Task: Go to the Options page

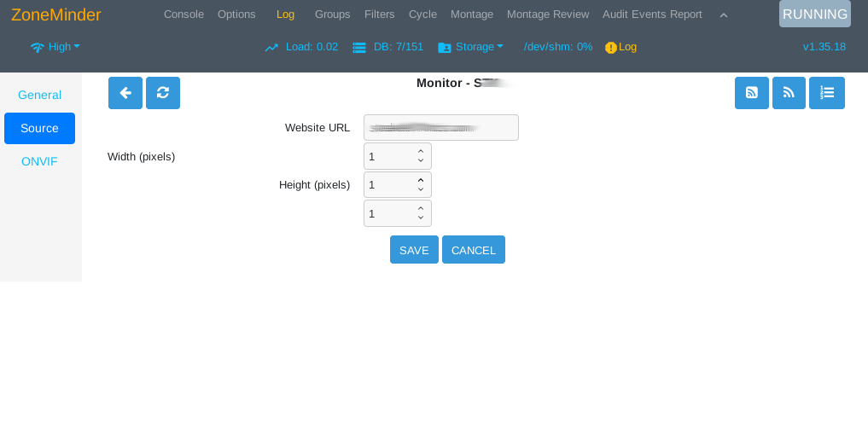Action: click(x=236, y=15)
